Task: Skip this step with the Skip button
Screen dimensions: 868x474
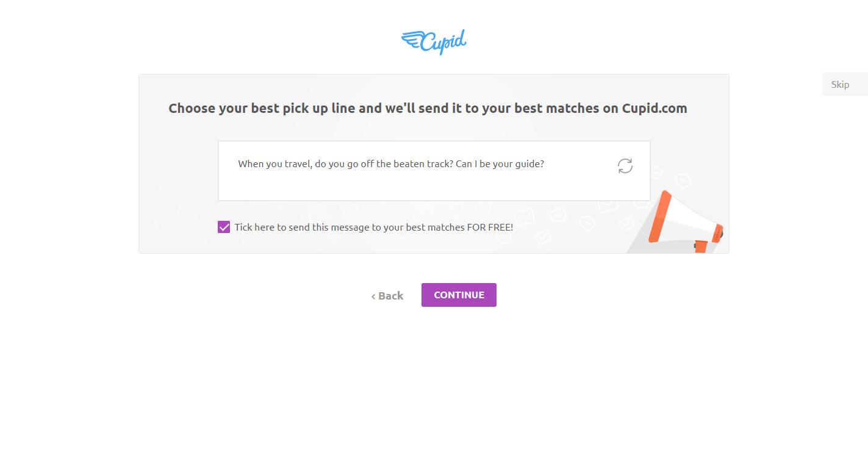Action: 845,84
